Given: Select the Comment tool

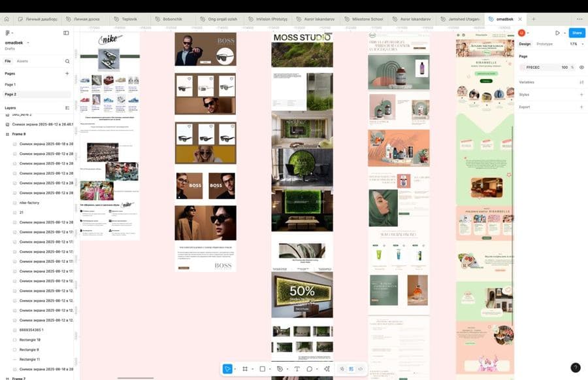Looking at the screenshot, I should 310,369.
